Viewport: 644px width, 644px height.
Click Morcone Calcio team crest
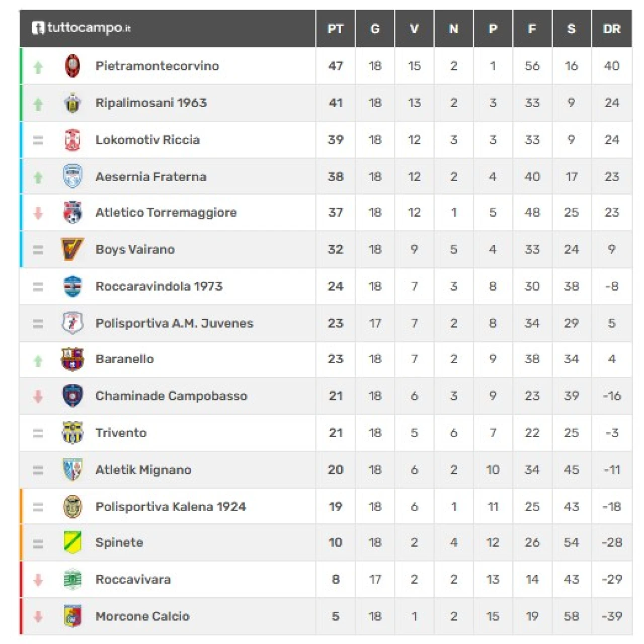click(x=72, y=616)
